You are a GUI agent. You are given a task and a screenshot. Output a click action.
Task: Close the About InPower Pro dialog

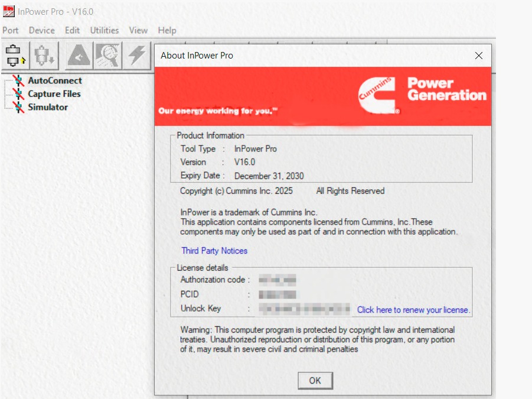coord(479,56)
